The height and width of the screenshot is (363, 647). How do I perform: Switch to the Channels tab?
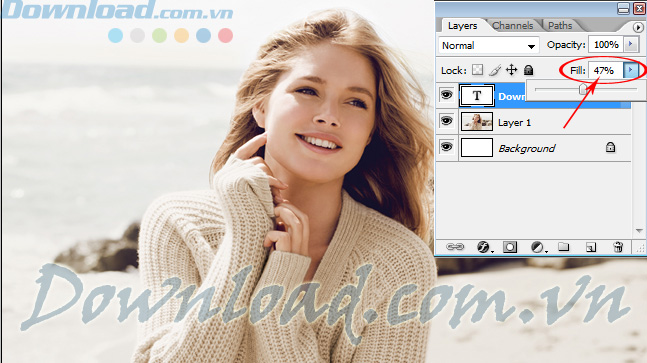pyautogui.click(x=512, y=26)
